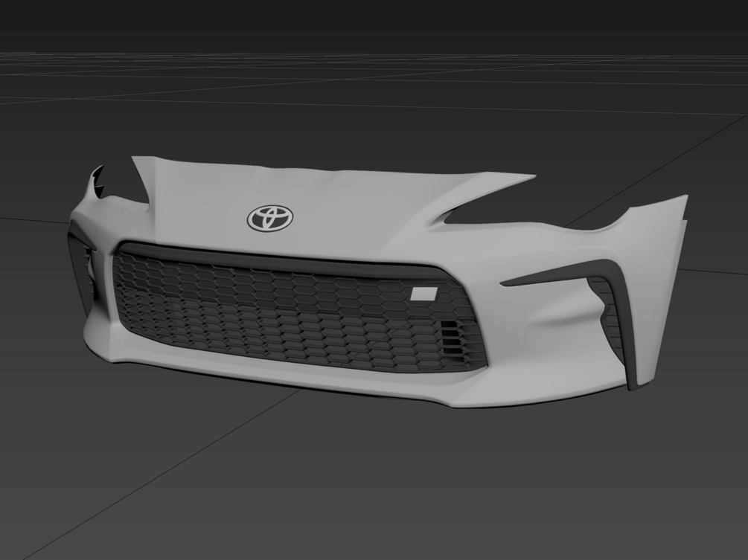Select the small rectangular plate in the grille
This screenshot has width=748, height=560.
pyautogui.click(x=424, y=294)
